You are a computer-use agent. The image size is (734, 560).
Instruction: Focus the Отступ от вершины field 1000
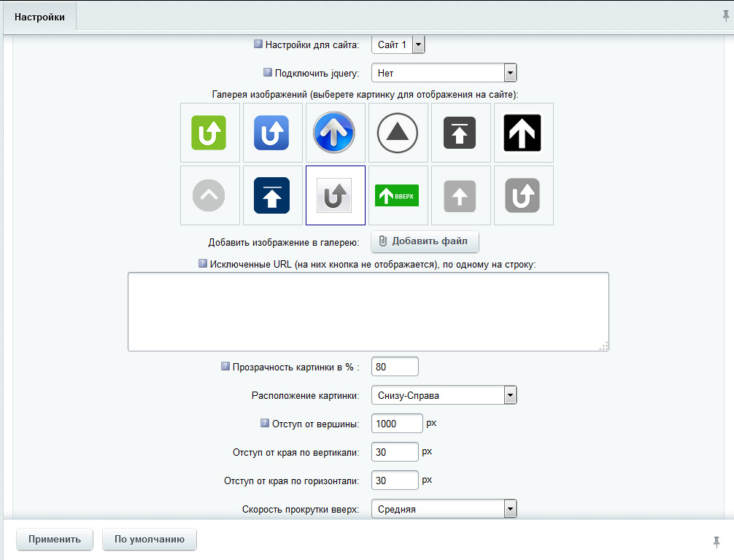tap(397, 424)
